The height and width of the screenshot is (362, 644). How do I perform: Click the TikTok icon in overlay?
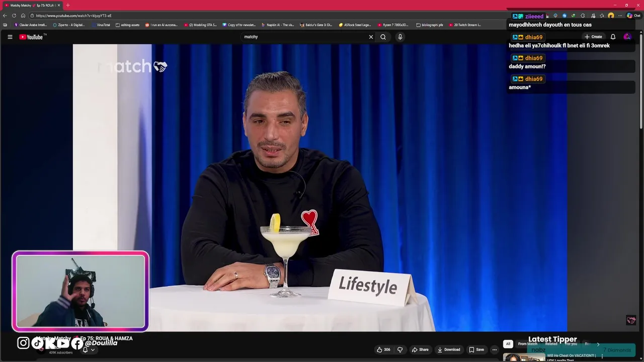38,343
